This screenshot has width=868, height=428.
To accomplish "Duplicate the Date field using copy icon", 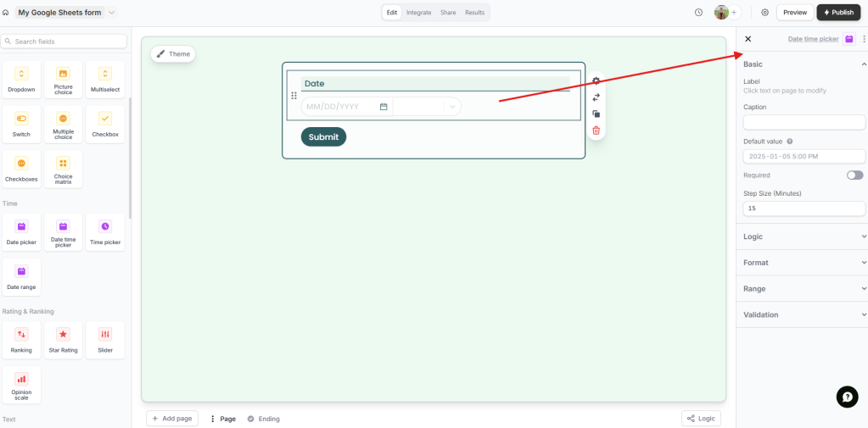I will coord(596,114).
